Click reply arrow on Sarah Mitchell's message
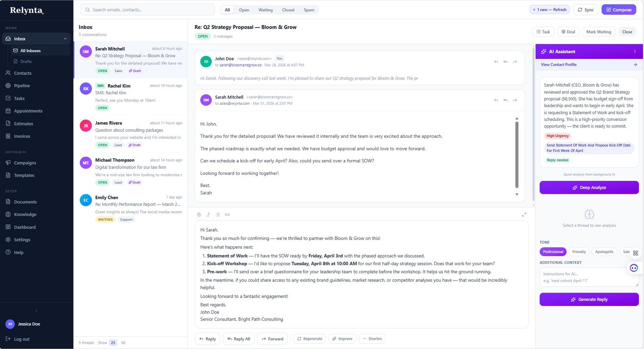This screenshot has width=644, height=349. [x=496, y=100]
